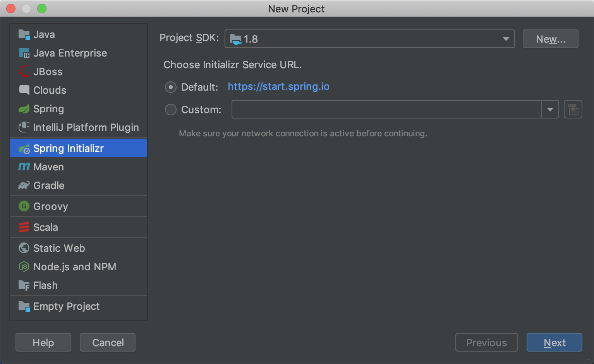The width and height of the screenshot is (594, 364).
Task: Click the Java Enterprise icon
Action: click(x=24, y=53)
